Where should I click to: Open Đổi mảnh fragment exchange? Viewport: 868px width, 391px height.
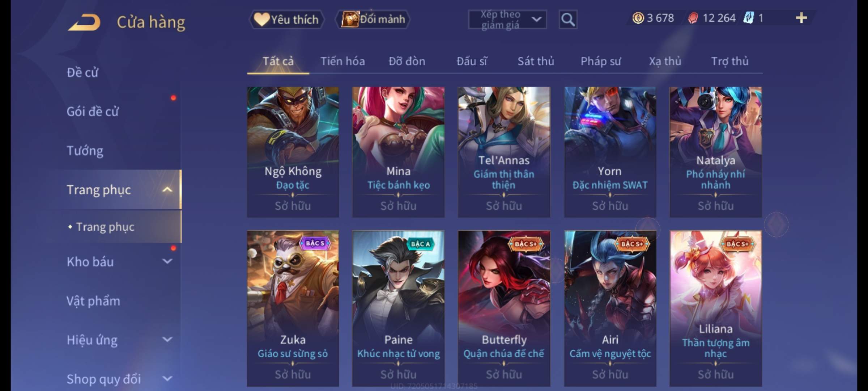[x=373, y=20]
